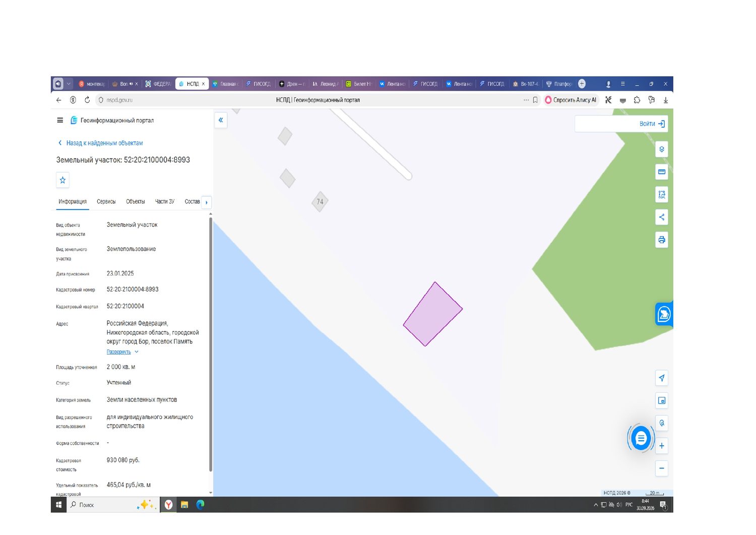Click the Windows taskbar search box Поиск
Viewport: 756px width, 535px height.
click(x=113, y=505)
